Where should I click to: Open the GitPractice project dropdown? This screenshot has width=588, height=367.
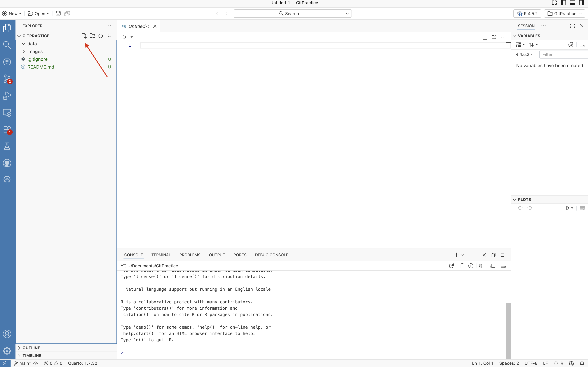click(564, 14)
